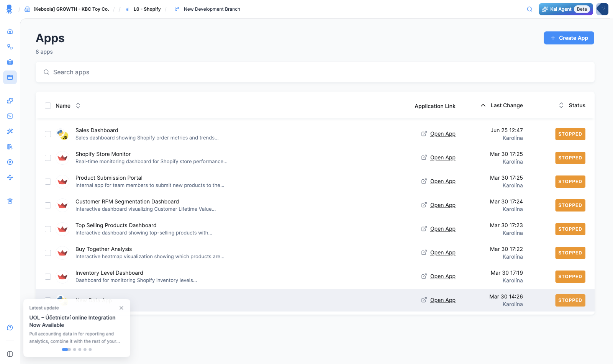Image resolution: width=613 pixels, height=364 pixels.
Task: Click Product Submission Portal crown icon
Action: 62,182
